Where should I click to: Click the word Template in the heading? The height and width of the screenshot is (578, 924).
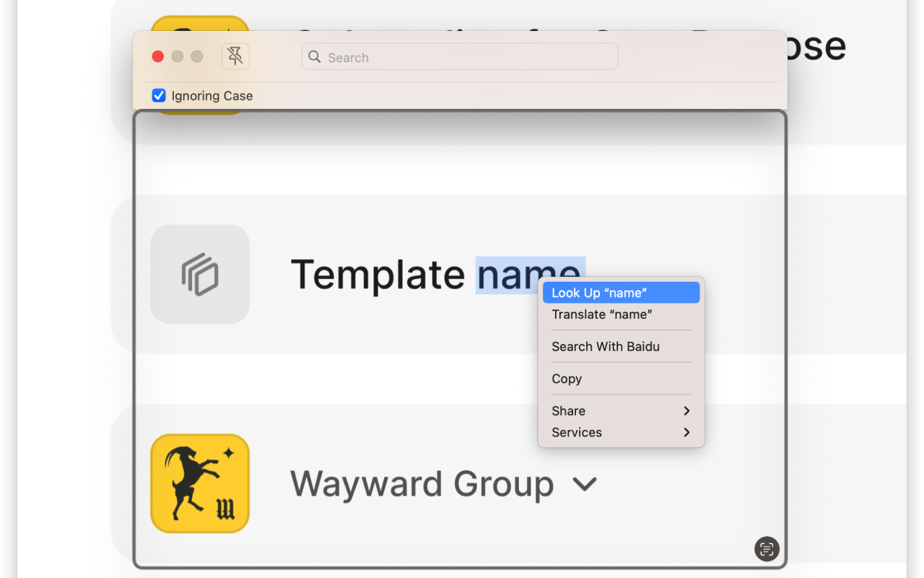click(378, 275)
